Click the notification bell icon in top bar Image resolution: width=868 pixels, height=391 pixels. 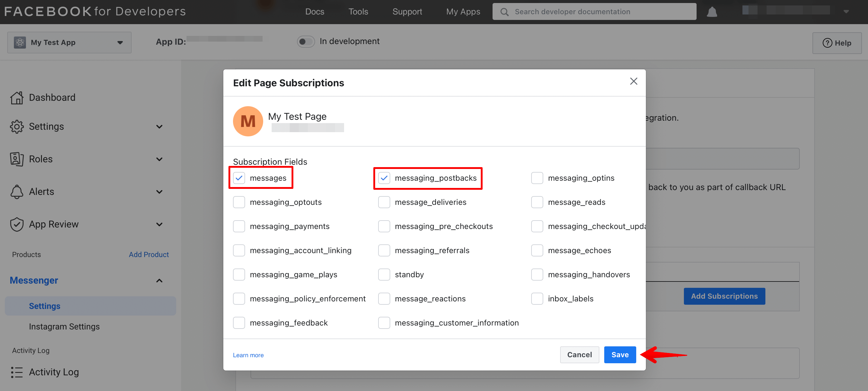712,11
